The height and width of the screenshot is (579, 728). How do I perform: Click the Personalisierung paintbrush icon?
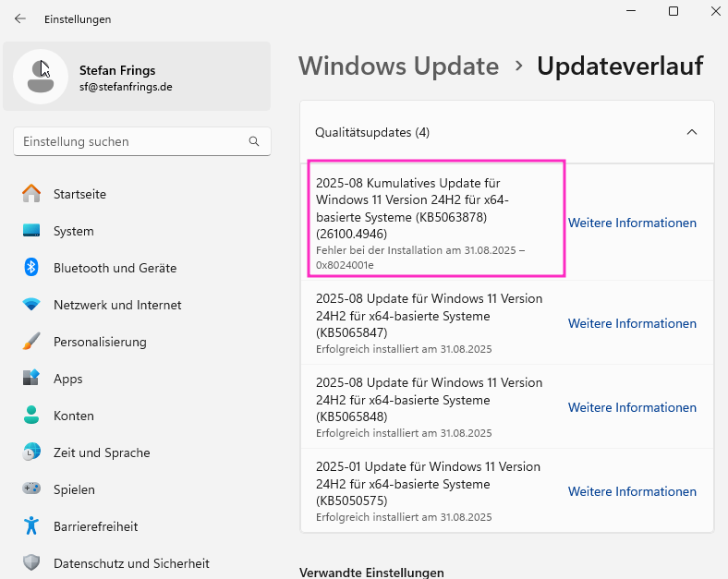click(x=31, y=342)
